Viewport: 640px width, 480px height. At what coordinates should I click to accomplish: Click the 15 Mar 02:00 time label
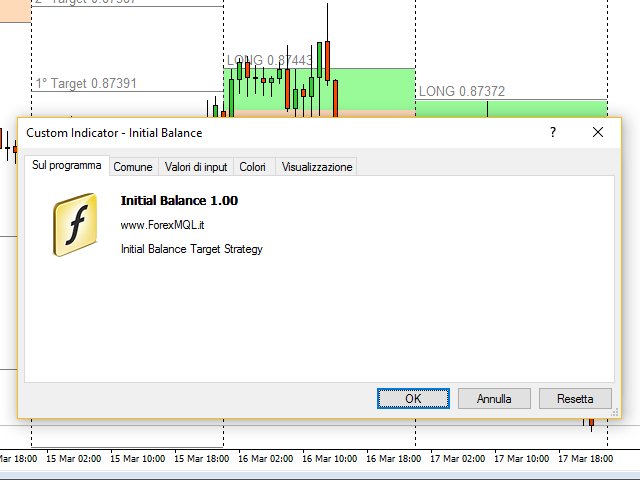[73, 459]
